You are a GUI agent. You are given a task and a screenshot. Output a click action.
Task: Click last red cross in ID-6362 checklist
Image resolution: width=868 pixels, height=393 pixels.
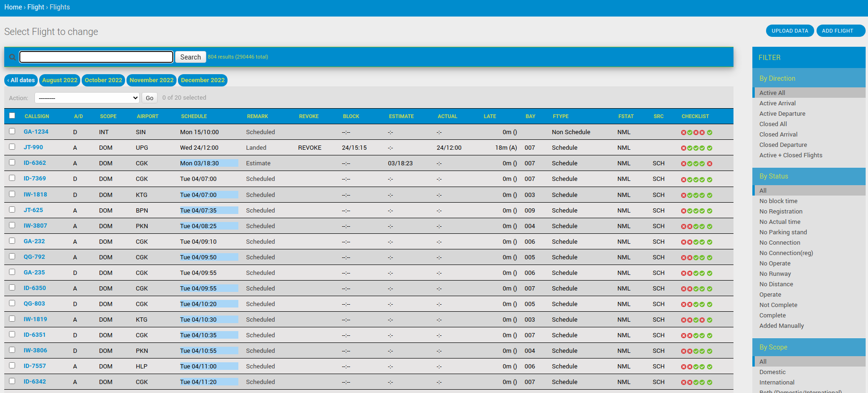click(709, 164)
